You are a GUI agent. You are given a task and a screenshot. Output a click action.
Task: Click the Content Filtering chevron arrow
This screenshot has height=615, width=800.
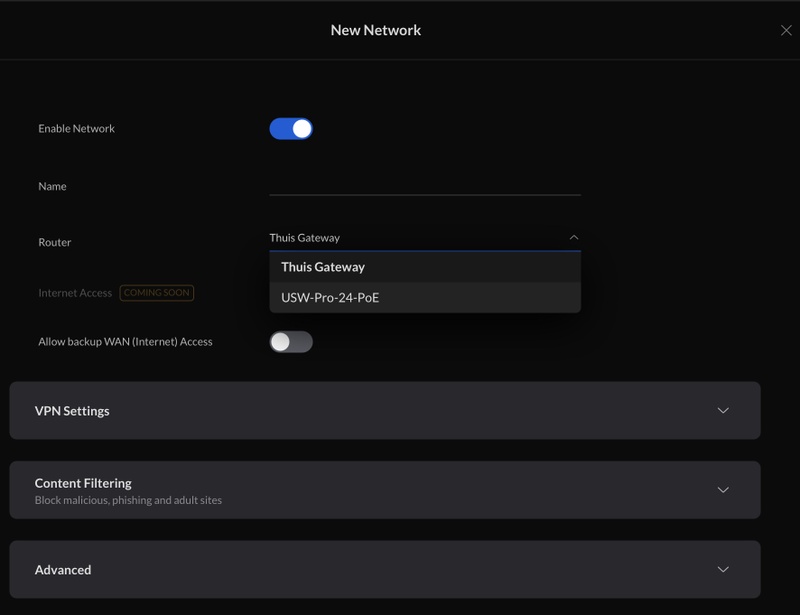pyautogui.click(x=723, y=490)
